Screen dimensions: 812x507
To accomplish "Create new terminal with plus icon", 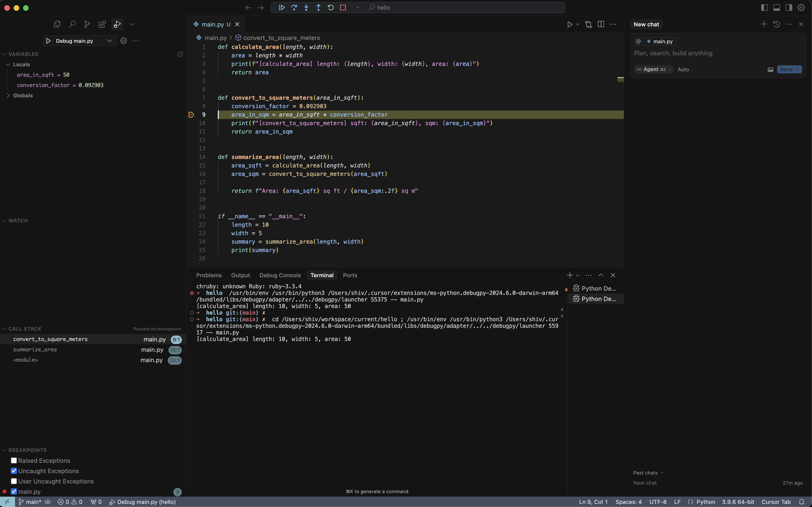I will pyautogui.click(x=569, y=275).
